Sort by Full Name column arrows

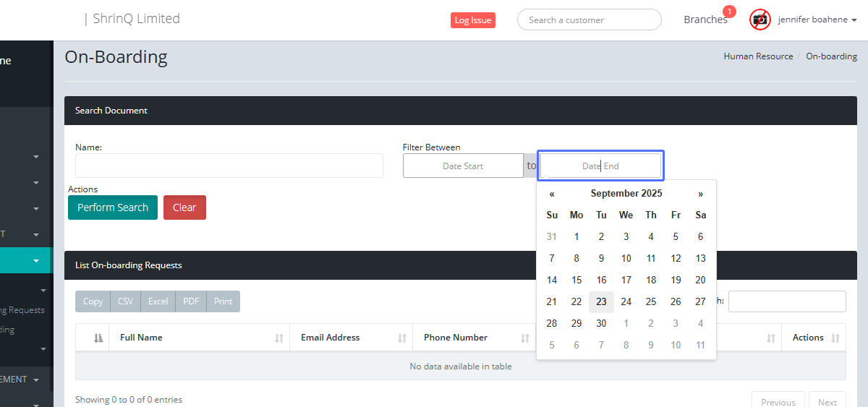279,338
